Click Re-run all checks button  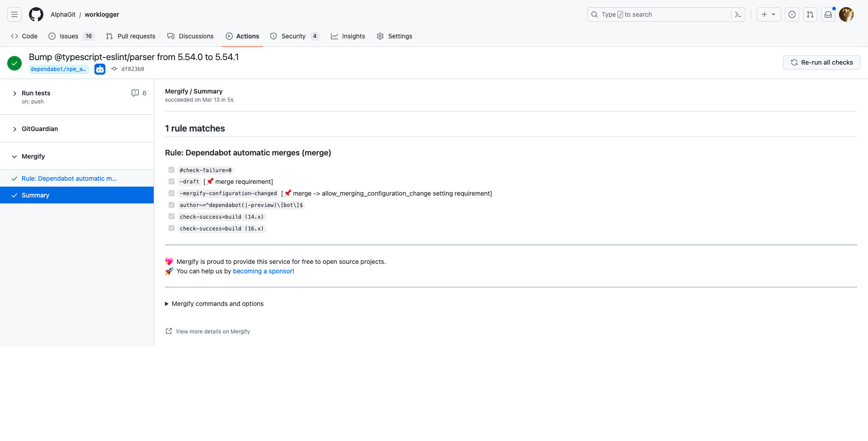[x=821, y=62]
